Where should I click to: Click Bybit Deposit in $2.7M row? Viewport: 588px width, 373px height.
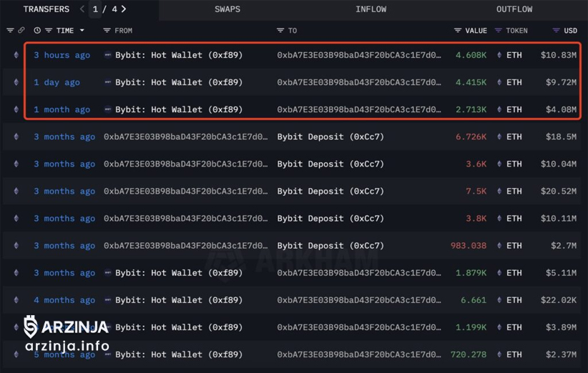point(330,246)
